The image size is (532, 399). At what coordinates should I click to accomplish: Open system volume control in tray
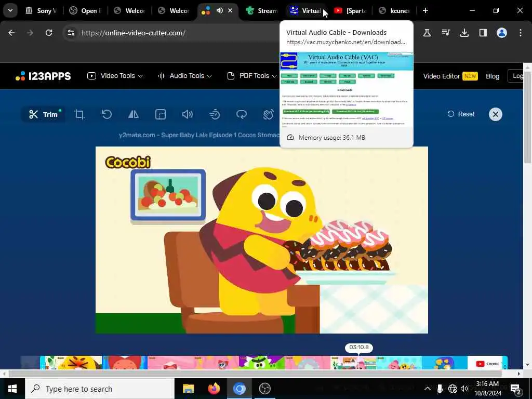(464, 389)
